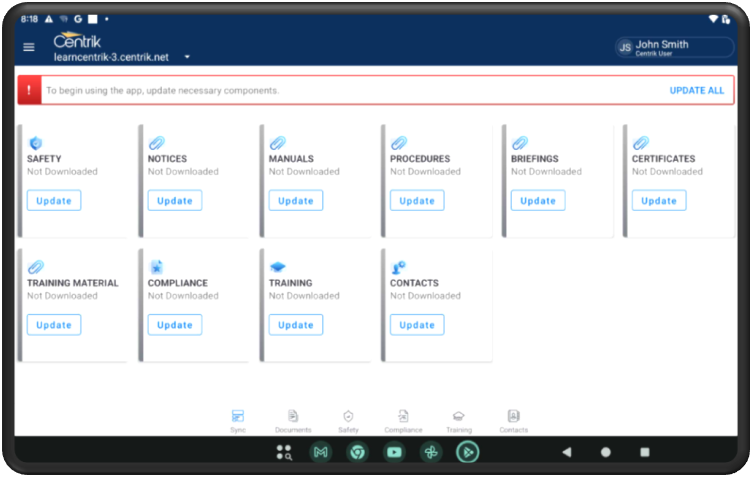
Task: Update the Training Material module
Action: point(54,325)
